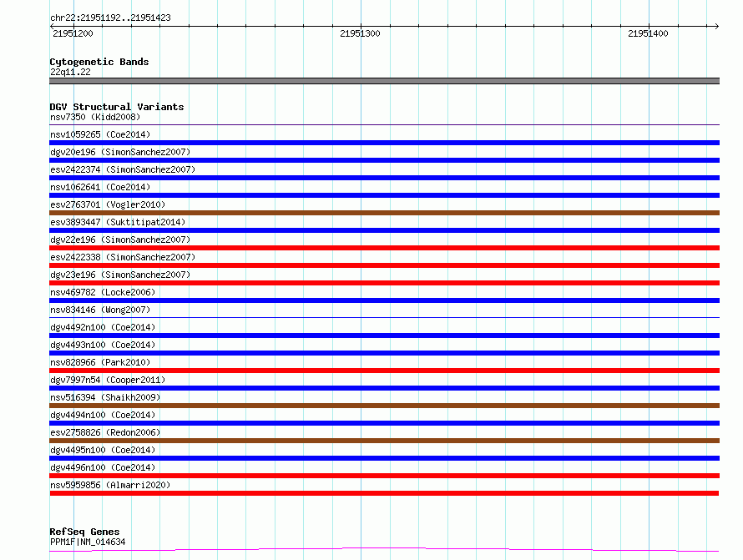This screenshot has width=743, height=560.
Task: Click the brown bar under esv2763701
Action: pos(384,213)
